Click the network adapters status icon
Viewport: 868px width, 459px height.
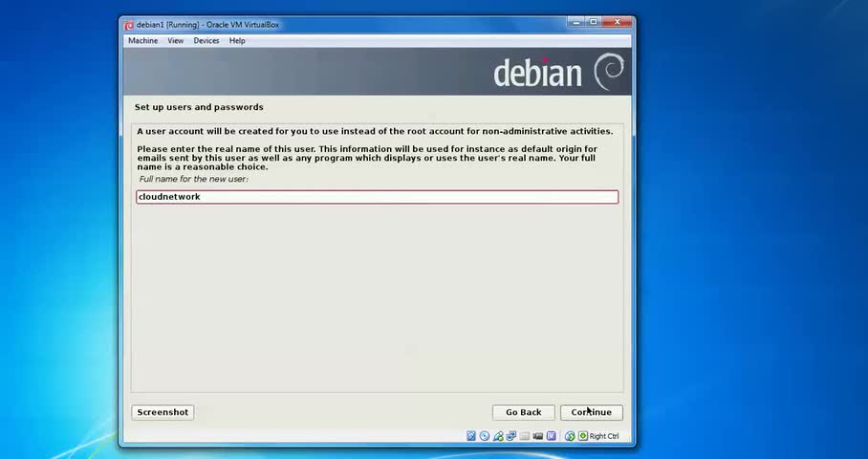[510, 436]
